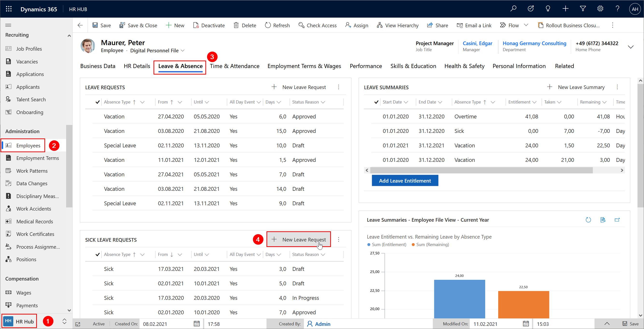The width and height of the screenshot is (644, 329).
Task: Open settings gear in top bar
Action: (x=600, y=9)
